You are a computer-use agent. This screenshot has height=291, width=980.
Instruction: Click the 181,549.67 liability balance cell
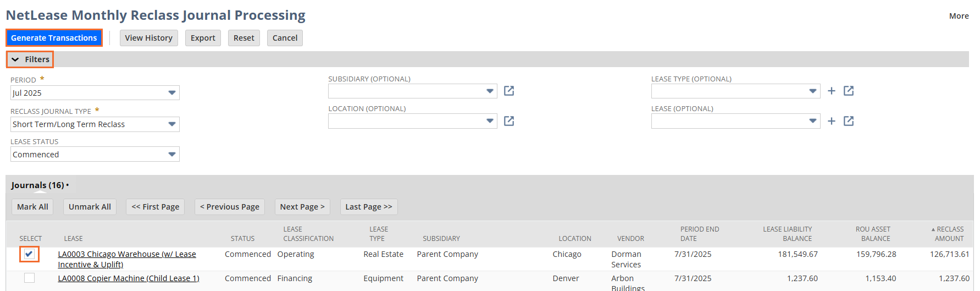(x=798, y=254)
